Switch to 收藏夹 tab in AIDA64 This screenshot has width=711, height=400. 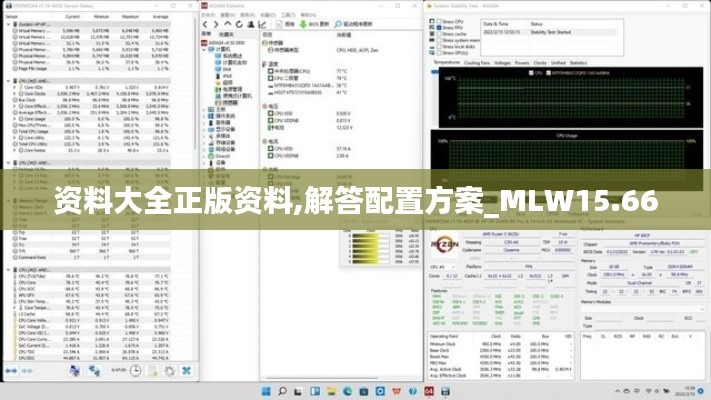pos(226,35)
